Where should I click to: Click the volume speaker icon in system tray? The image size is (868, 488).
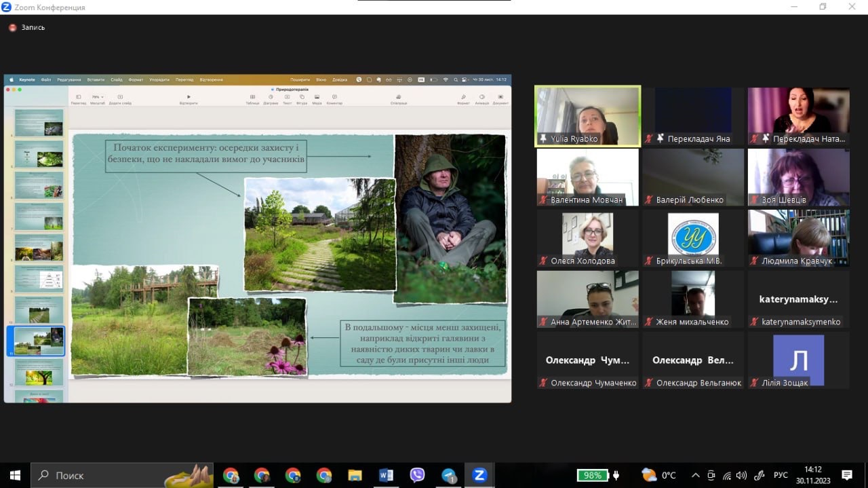(741, 475)
